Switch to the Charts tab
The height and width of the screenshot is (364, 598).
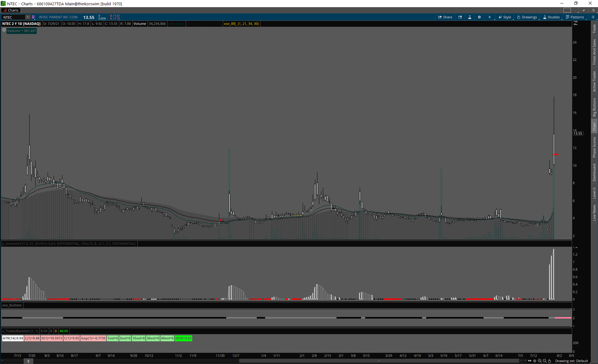click(x=11, y=10)
